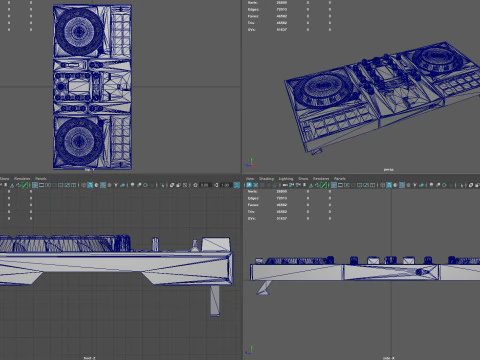Toggle Film Gate in the side view panel toolbar
The image size is (480, 360).
340,185
